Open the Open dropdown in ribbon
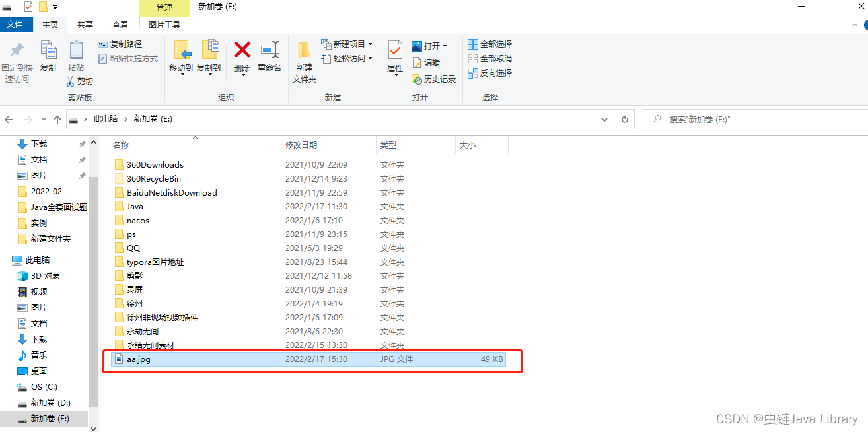 click(x=429, y=46)
